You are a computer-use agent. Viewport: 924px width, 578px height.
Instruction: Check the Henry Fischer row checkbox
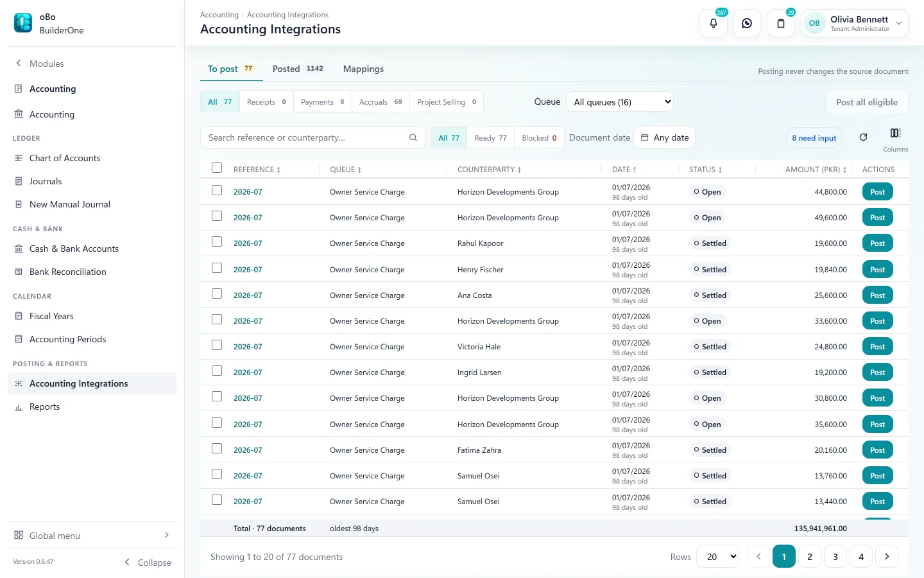pos(217,268)
